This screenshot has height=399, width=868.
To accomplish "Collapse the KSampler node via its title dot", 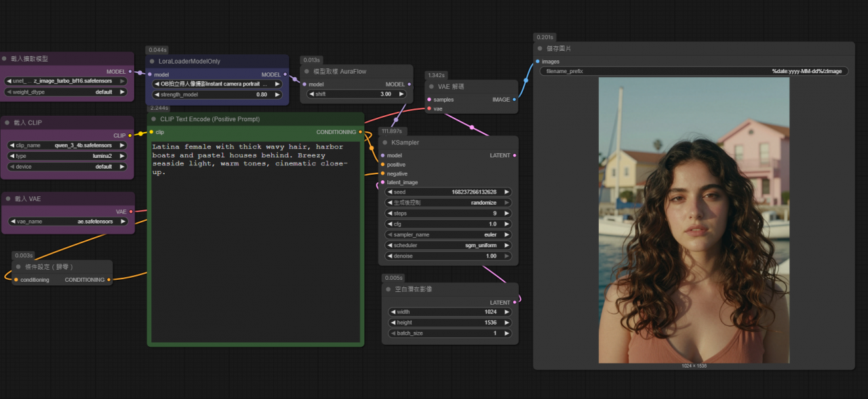I will click(386, 143).
